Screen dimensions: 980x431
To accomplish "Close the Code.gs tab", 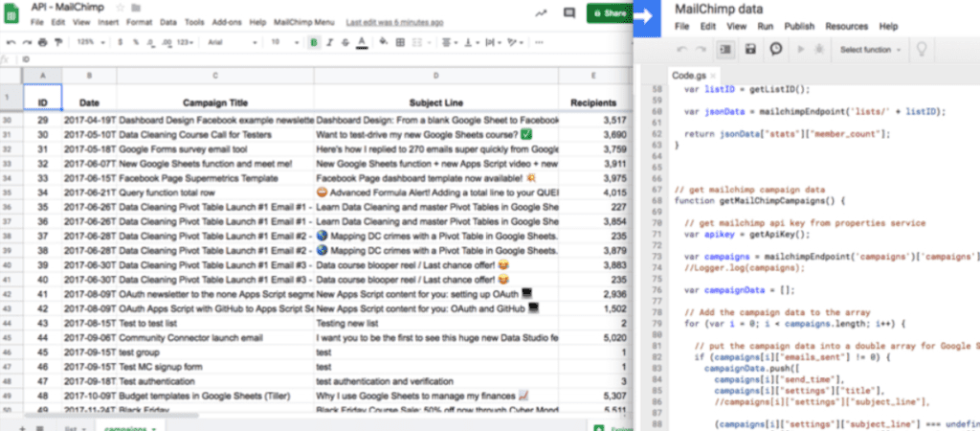I will (x=713, y=77).
